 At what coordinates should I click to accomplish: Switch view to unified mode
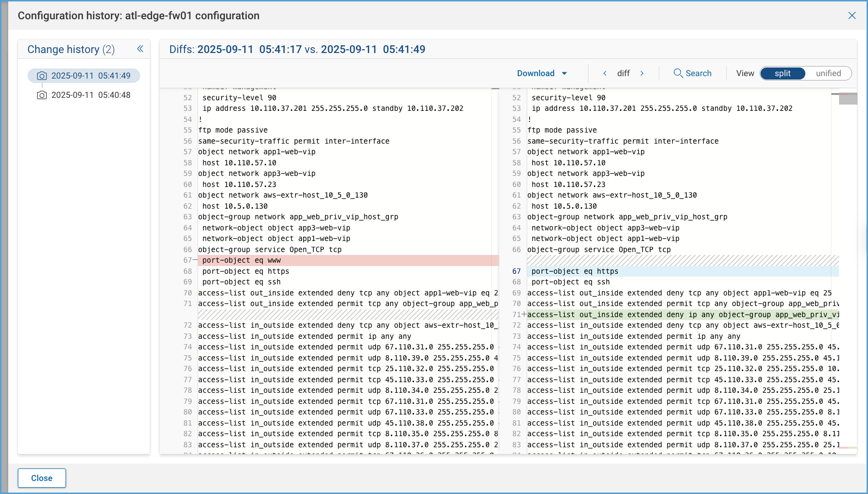828,73
